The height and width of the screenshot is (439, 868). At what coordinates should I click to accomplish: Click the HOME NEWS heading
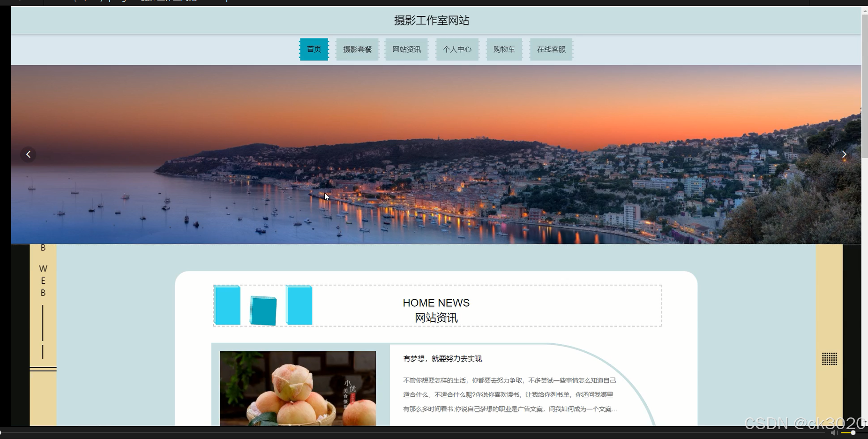click(x=436, y=303)
